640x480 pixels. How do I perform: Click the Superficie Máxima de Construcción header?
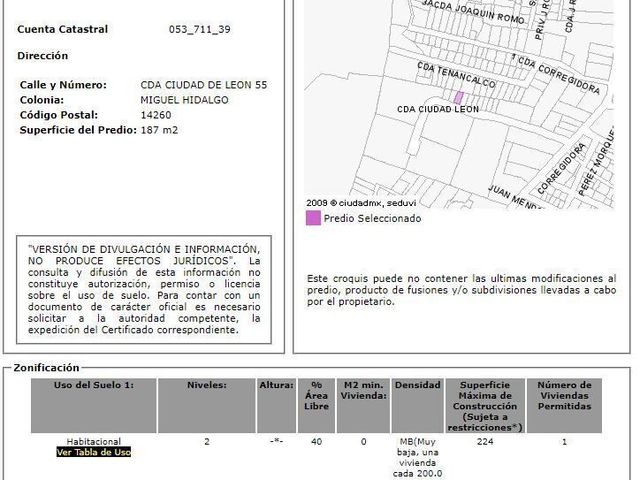485,405
